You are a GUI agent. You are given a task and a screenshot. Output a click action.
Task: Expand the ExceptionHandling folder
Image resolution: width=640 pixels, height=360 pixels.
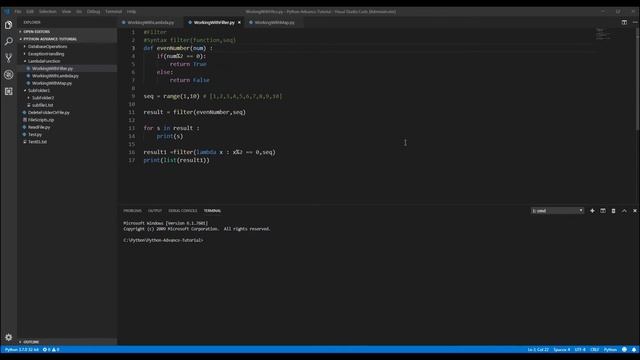click(67, 53)
